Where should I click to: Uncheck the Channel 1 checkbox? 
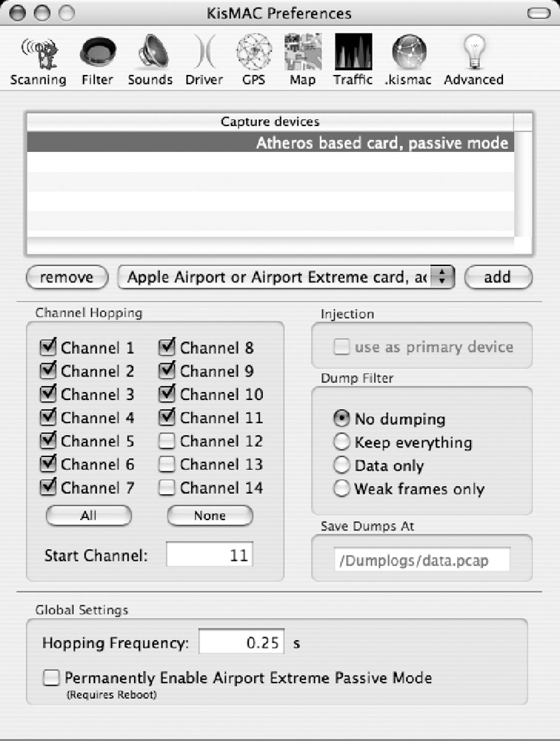[47, 348]
